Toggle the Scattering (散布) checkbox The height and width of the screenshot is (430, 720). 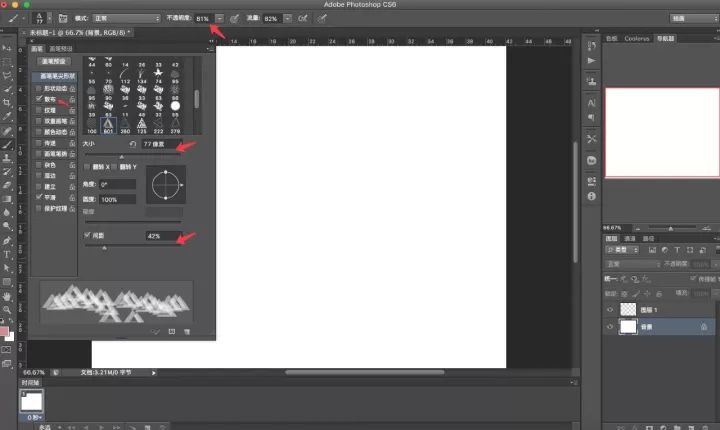[x=39, y=99]
